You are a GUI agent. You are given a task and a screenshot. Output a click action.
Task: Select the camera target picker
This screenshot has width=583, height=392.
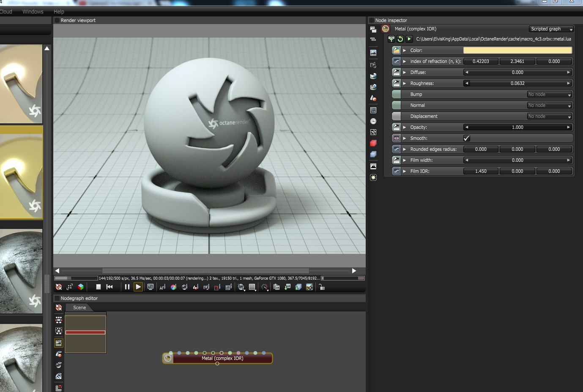pos(206,287)
